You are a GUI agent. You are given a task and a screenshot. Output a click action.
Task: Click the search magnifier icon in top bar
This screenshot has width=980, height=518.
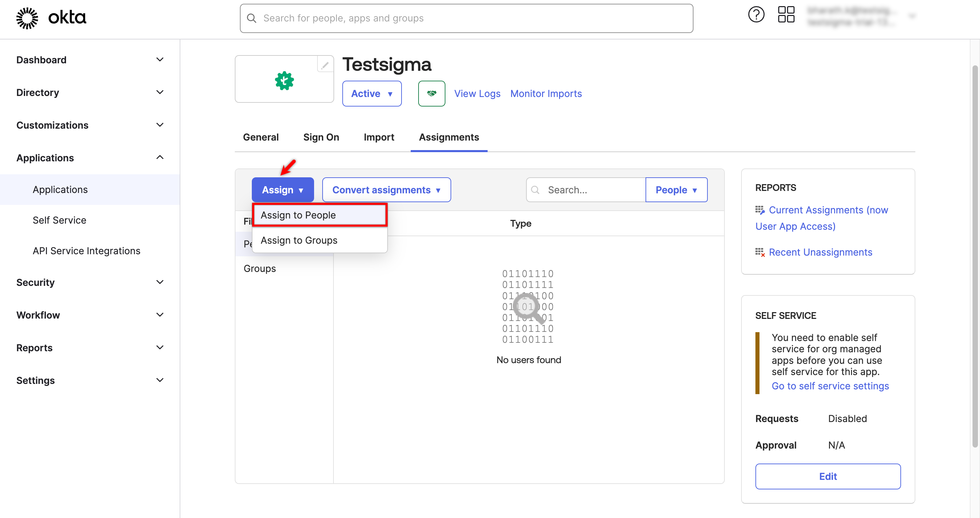tap(251, 18)
